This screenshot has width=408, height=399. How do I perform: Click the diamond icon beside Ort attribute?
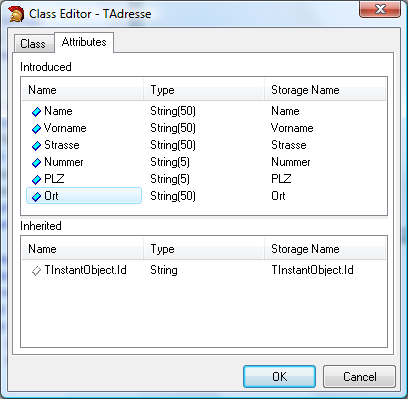click(36, 197)
